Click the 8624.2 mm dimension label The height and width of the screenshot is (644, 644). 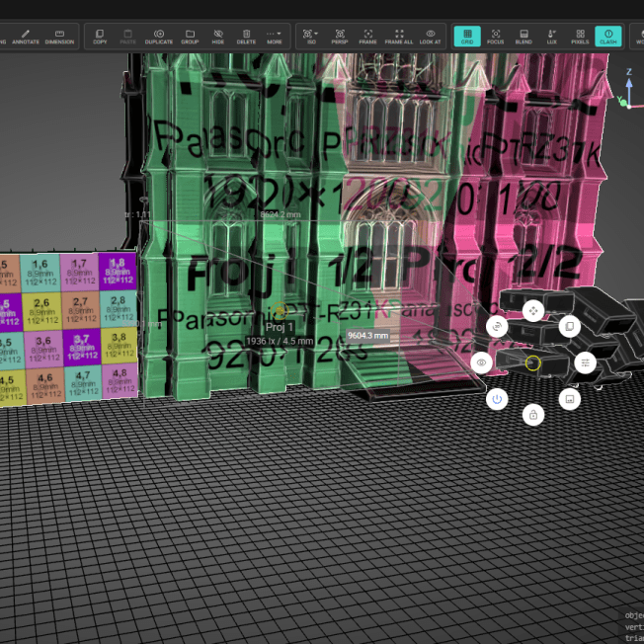coord(281,214)
